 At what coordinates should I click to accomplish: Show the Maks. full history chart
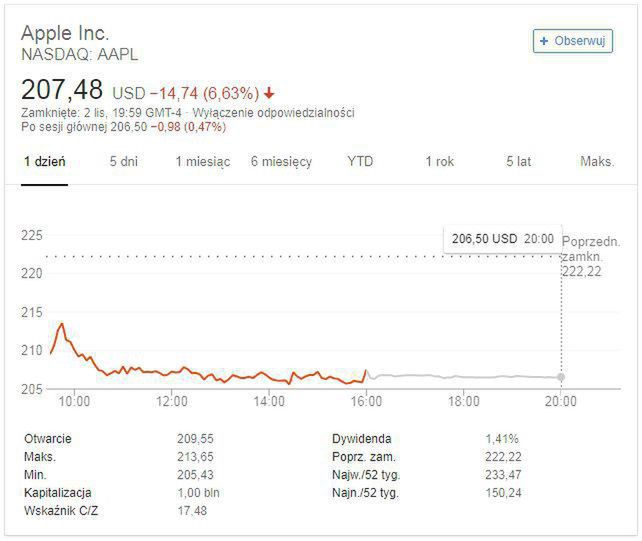click(x=597, y=161)
